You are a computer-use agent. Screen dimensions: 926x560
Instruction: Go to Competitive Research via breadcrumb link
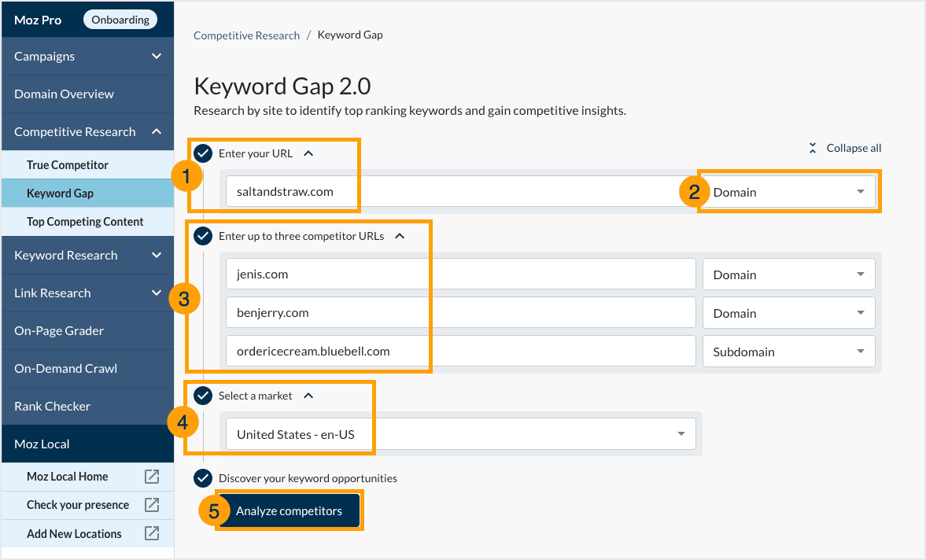pos(246,35)
